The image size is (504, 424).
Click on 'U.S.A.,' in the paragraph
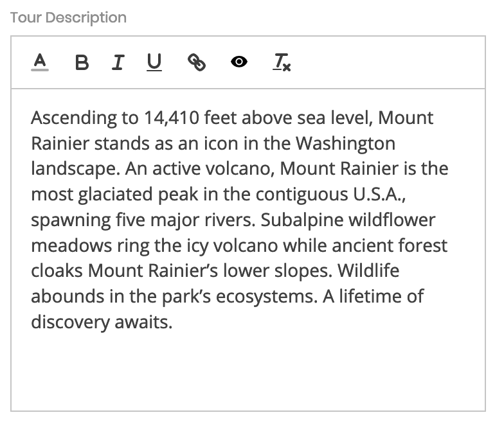click(x=379, y=194)
